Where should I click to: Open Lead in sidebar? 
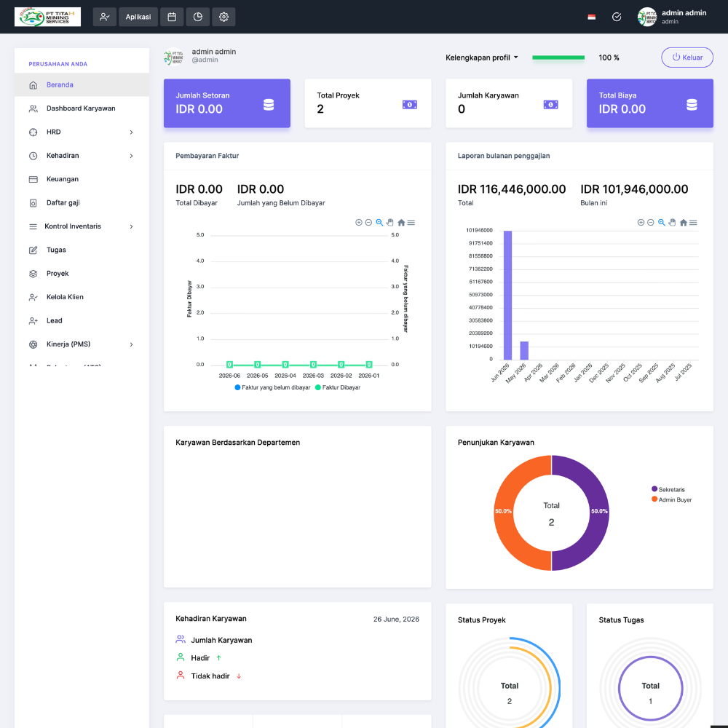click(82, 321)
